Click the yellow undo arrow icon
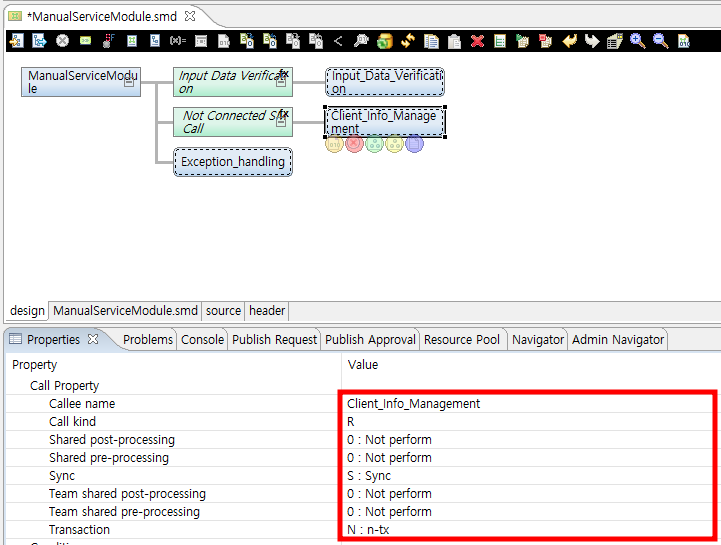The width and height of the screenshot is (721, 545). pyautogui.click(x=569, y=41)
